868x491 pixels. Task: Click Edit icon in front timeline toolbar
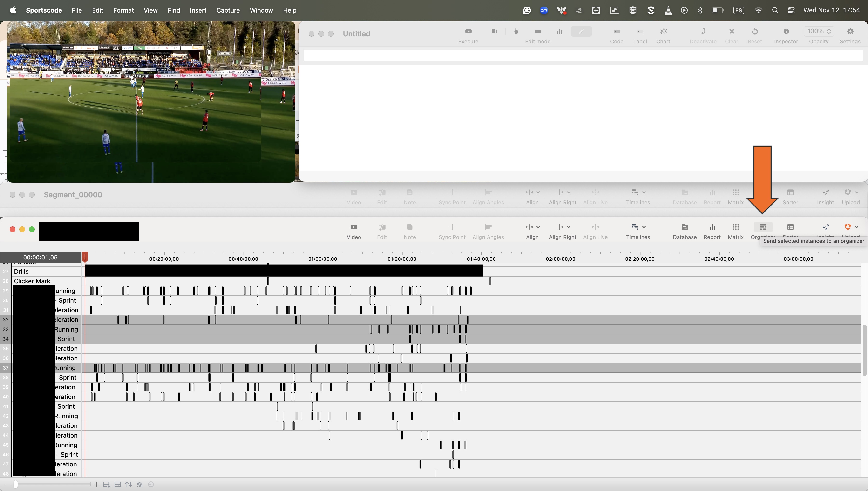(382, 227)
